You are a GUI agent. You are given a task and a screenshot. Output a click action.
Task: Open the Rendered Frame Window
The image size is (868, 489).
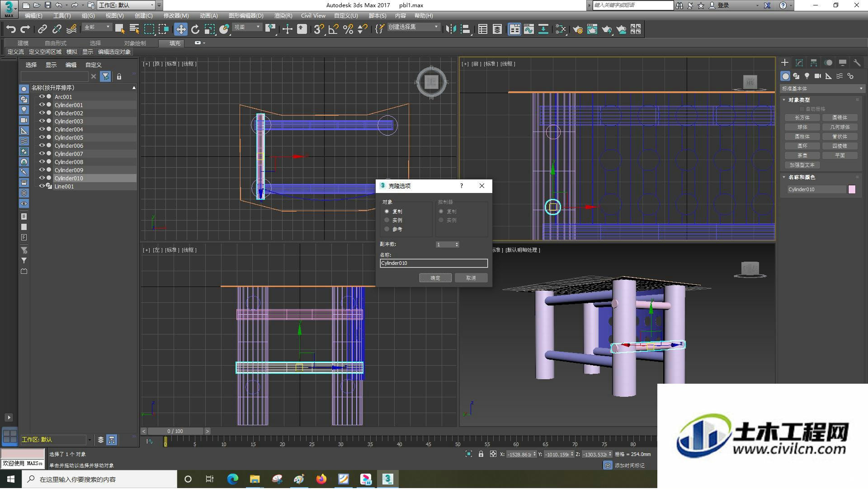point(592,29)
